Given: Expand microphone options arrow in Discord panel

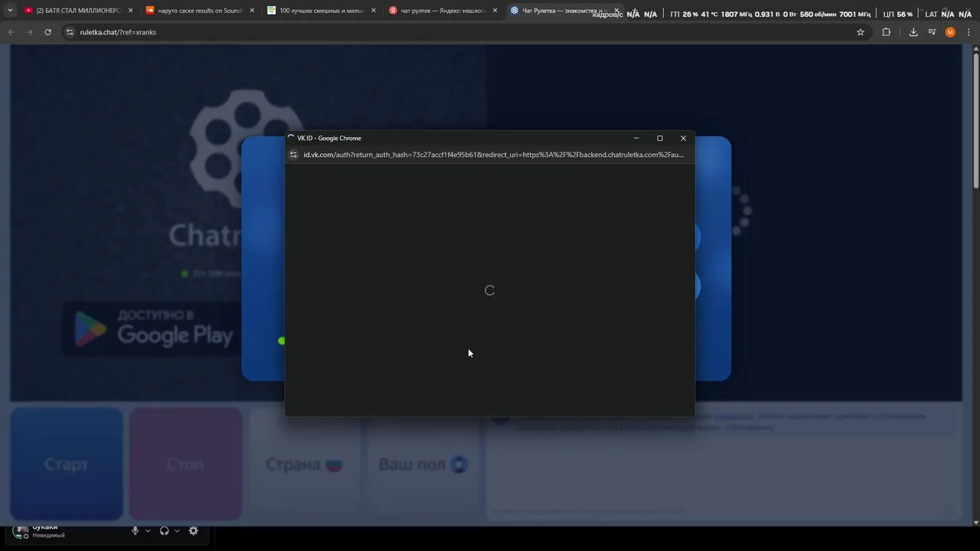Looking at the screenshot, I should tap(148, 531).
